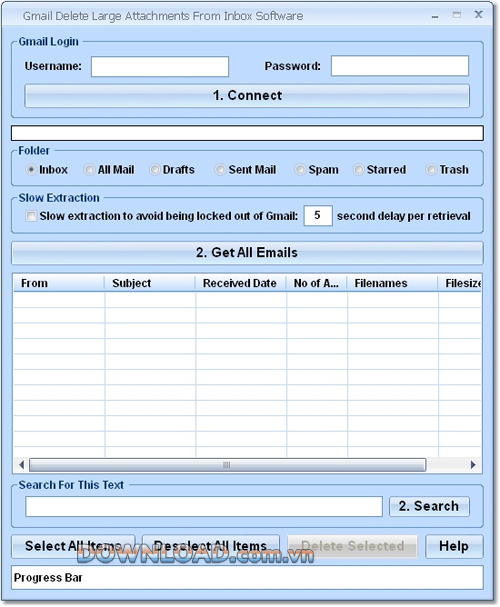Maximize the application window
Image resolution: width=500 pixels, height=607 pixels.
pos(457,15)
